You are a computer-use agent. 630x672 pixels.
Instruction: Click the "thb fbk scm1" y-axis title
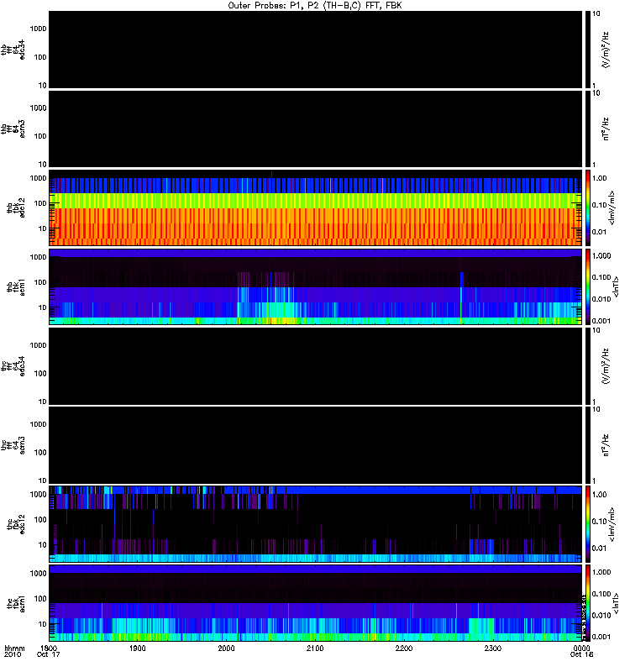tap(16, 286)
